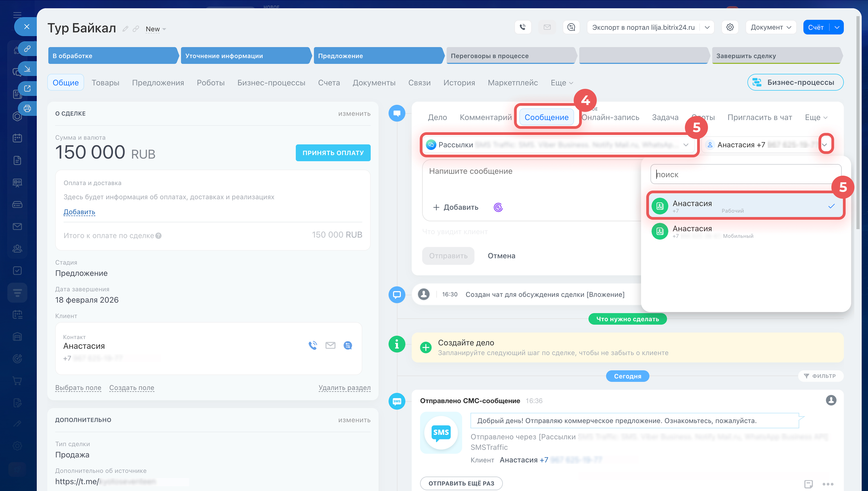Open settings gear next to Документ
Image resolution: width=868 pixels, height=491 pixels.
coord(730,27)
